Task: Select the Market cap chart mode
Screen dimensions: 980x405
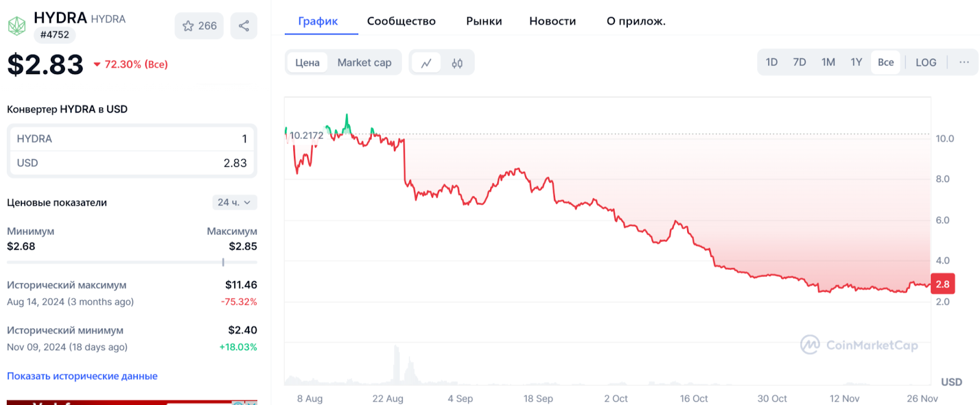Action: pos(364,62)
